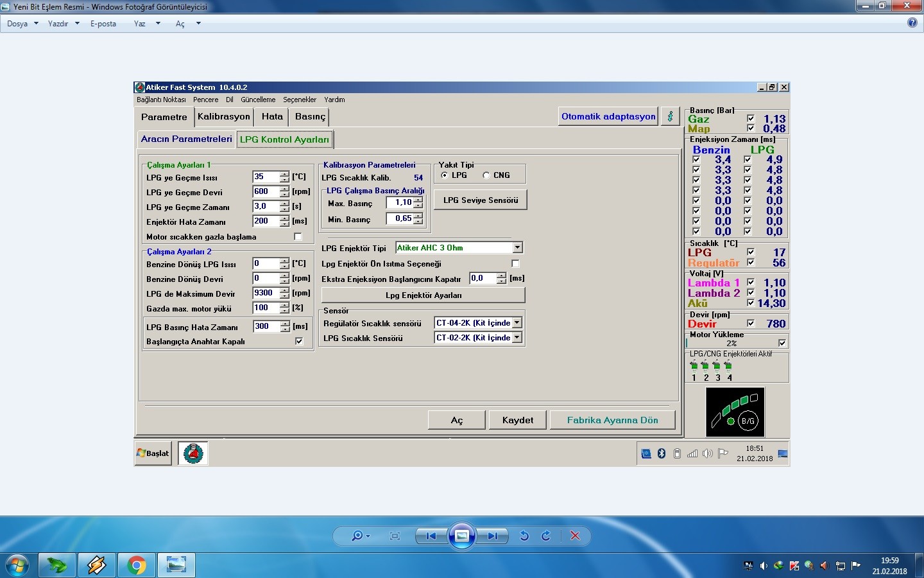Open Winamp from the taskbar
The width and height of the screenshot is (924, 578).
click(97, 565)
